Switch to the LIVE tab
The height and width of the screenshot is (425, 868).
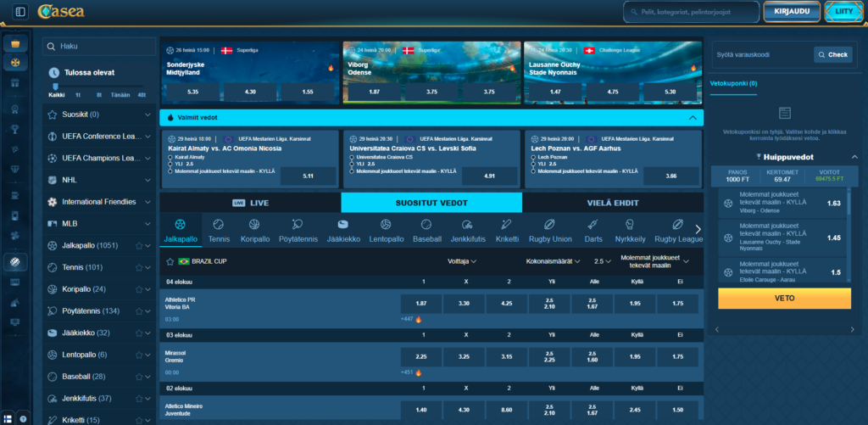[250, 203]
